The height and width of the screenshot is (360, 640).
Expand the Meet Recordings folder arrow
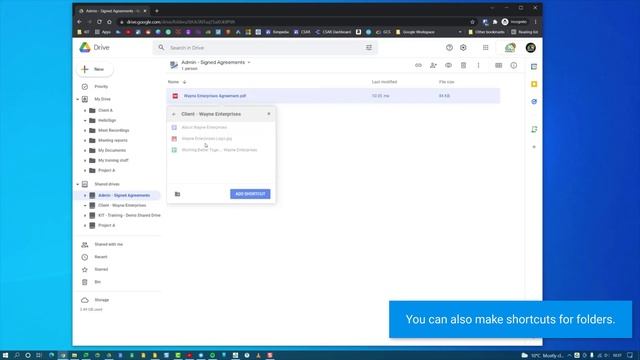pos(85,131)
